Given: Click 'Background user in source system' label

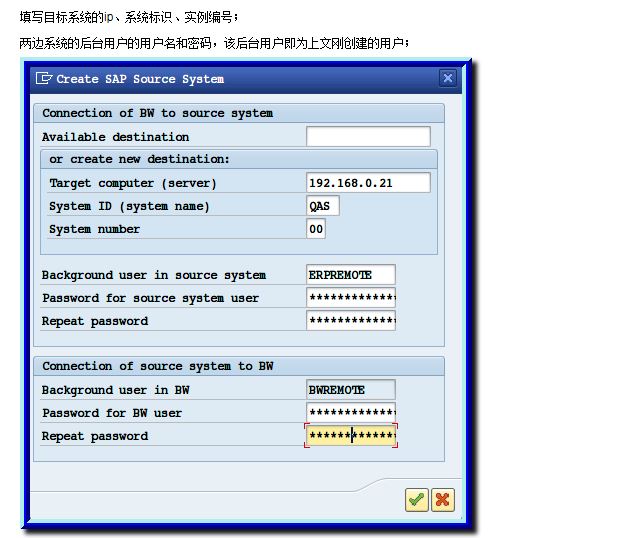Looking at the screenshot, I should click(x=154, y=275).
